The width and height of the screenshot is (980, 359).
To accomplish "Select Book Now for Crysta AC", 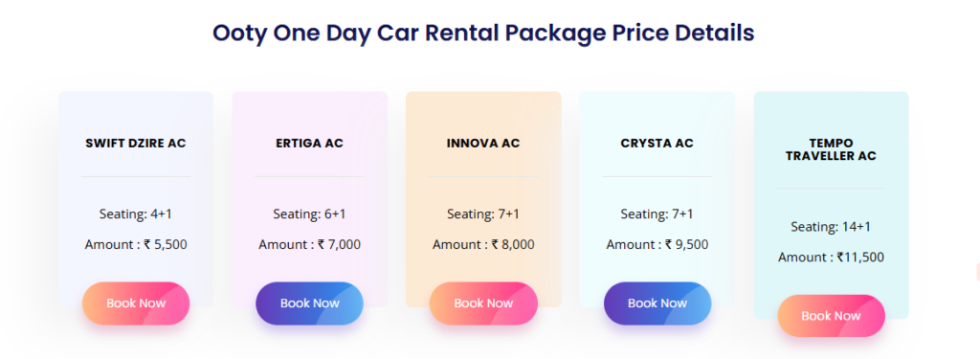I will click(x=657, y=303).
